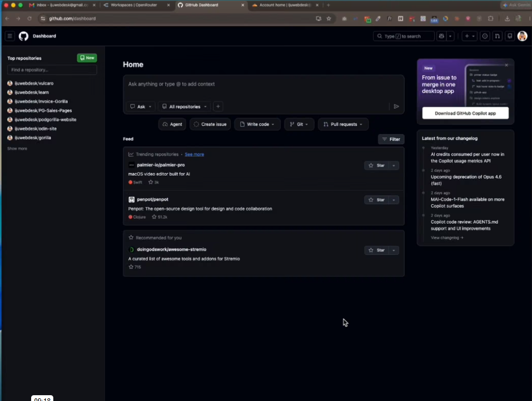Click See more trending repositories link
The width and height of the screenshot is (532, 401).
[194, 155]
